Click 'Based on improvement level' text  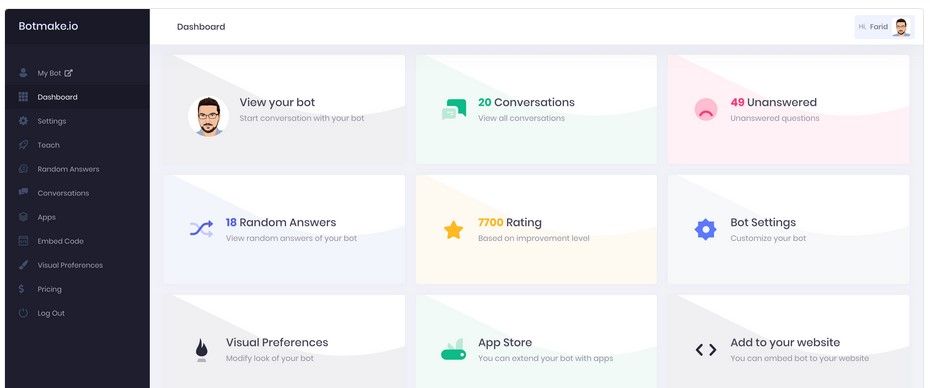534,238
